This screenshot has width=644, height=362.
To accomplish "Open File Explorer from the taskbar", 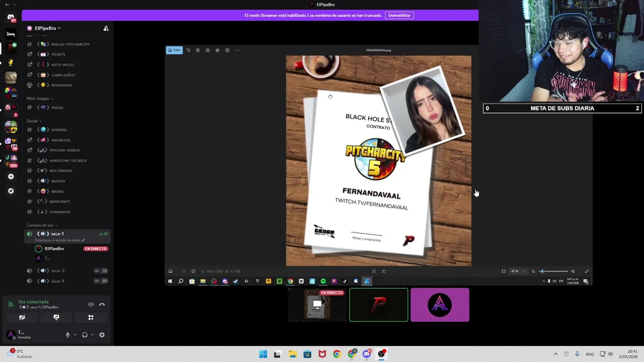I will (292, 354).
